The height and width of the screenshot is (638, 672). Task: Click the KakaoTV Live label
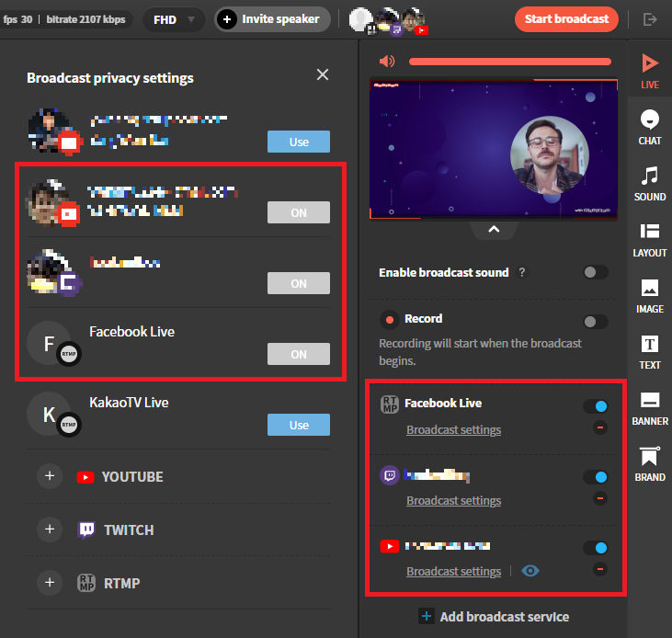tap(129, 403)
